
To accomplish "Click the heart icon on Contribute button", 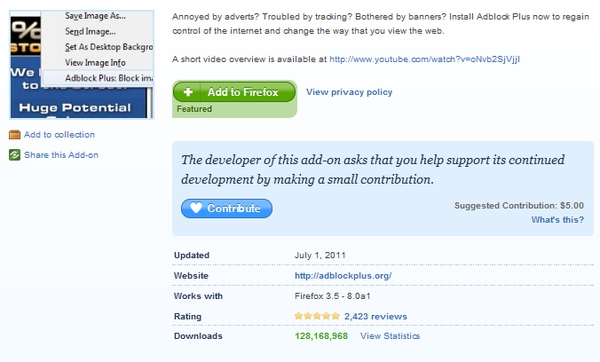I will click(x=196, y=208).
